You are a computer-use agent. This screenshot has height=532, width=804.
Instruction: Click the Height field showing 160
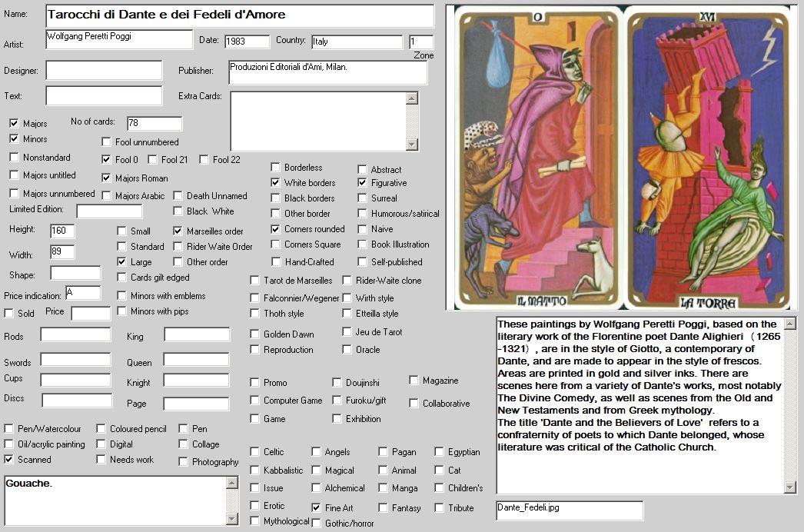62,231
